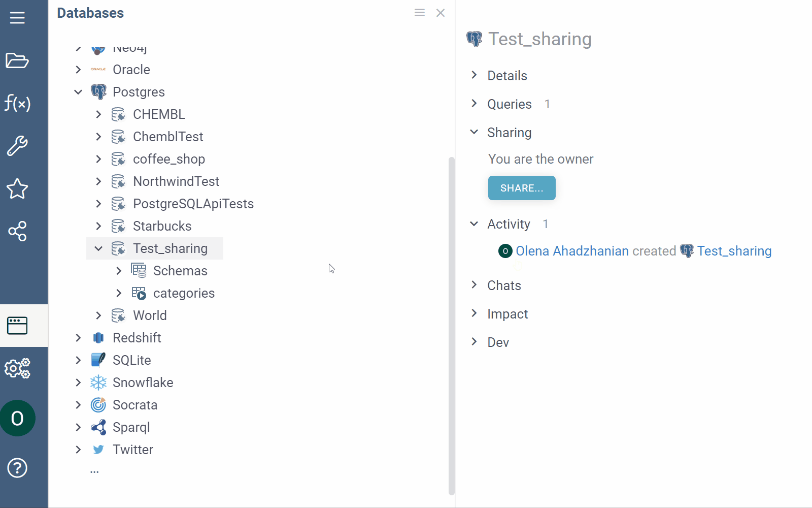This screenshot has width=812, height=508.
Task: Click the Help question mark icon
Action: coord(17,468)
